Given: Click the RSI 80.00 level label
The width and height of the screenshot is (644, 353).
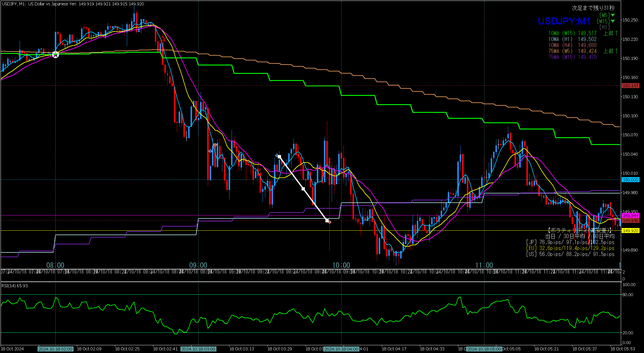Looking at the screenshot, I should [x=628, y=295].
